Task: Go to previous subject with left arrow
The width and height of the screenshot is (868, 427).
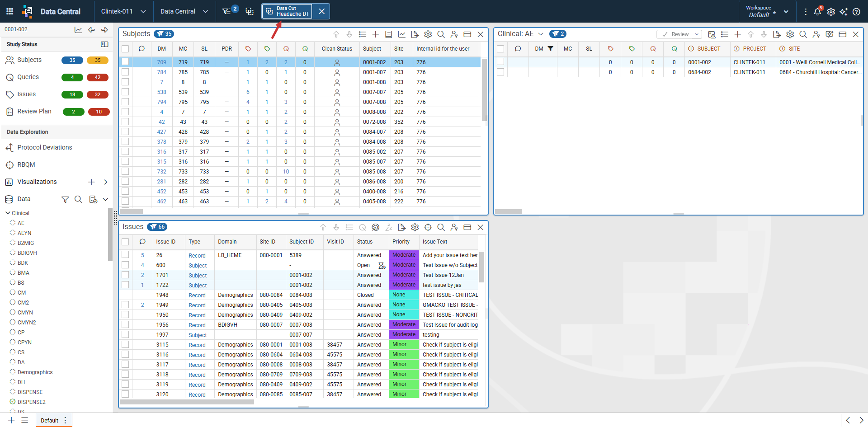Action: tap(92, 30)
